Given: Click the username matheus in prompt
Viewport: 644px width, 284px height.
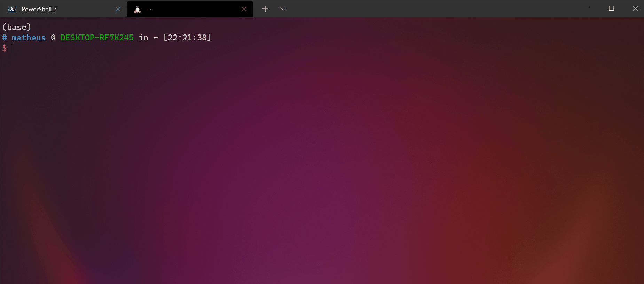Looking at the screenshot, I should pyautogui.click(x=29, y=38).
